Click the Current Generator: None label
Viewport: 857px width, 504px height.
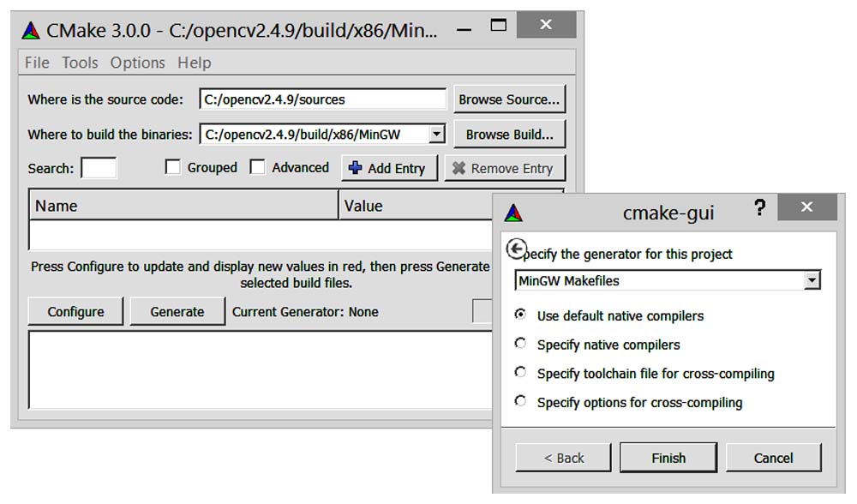pos(305,312)
